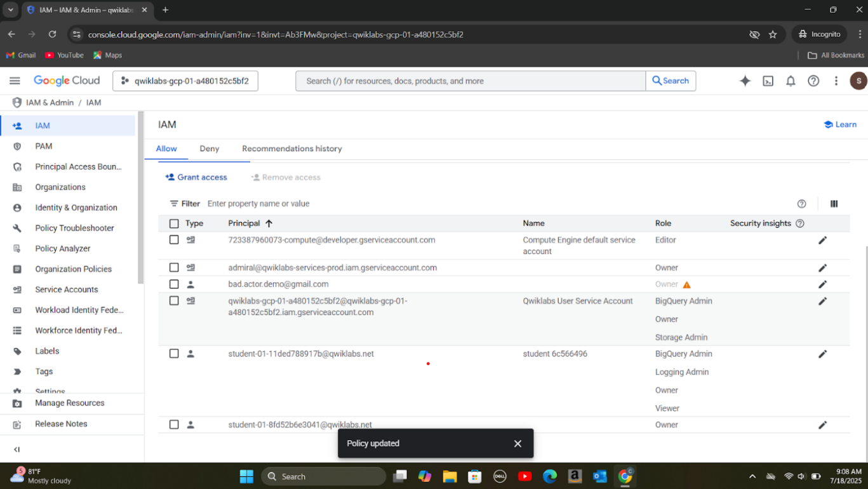Collapse the left sidebar panel
This screenshot has height=489, width=868.
click(x=17, y=449)
